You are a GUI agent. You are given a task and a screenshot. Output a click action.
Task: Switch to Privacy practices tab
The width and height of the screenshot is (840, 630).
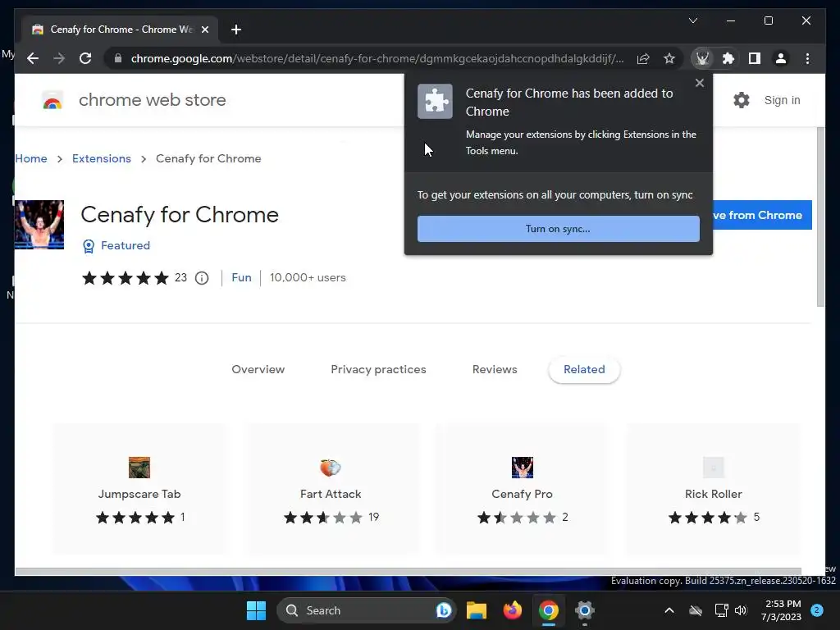point(378,369)
